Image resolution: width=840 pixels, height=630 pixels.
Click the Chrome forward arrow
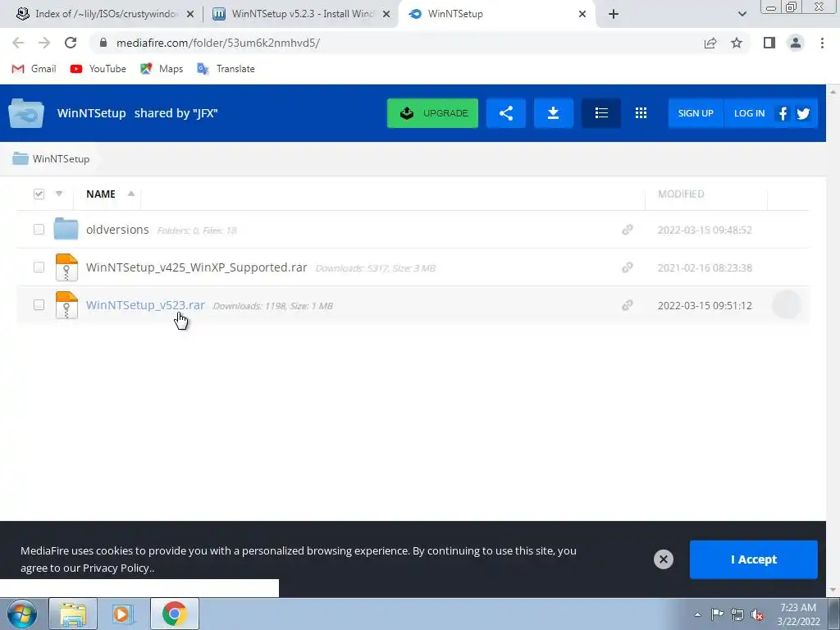tap(44, 43)
